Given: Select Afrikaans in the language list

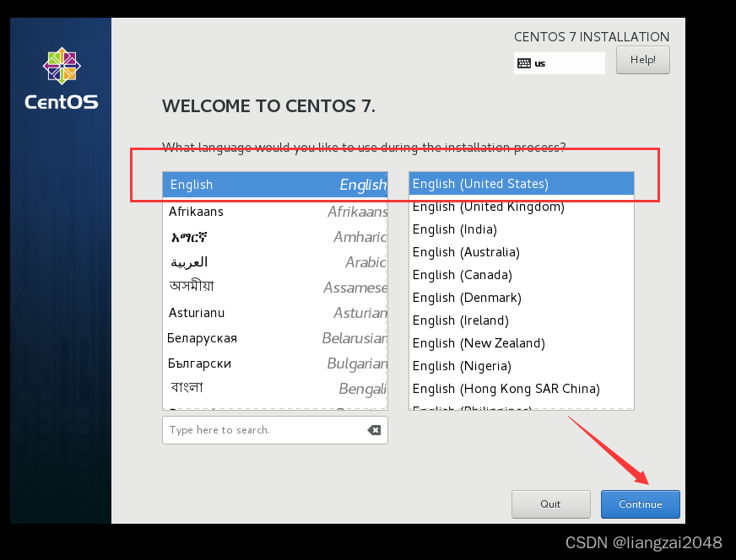Looking at the screenshot, I should (275, 212).
